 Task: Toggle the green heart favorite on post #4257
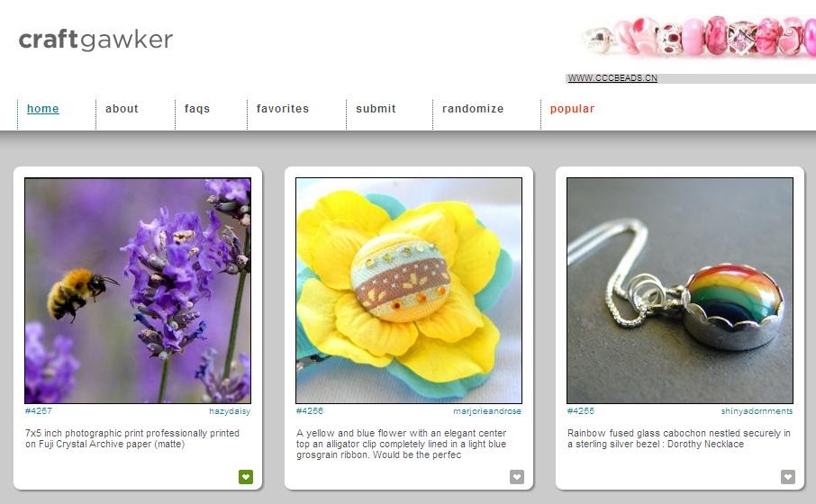(246, 476)
